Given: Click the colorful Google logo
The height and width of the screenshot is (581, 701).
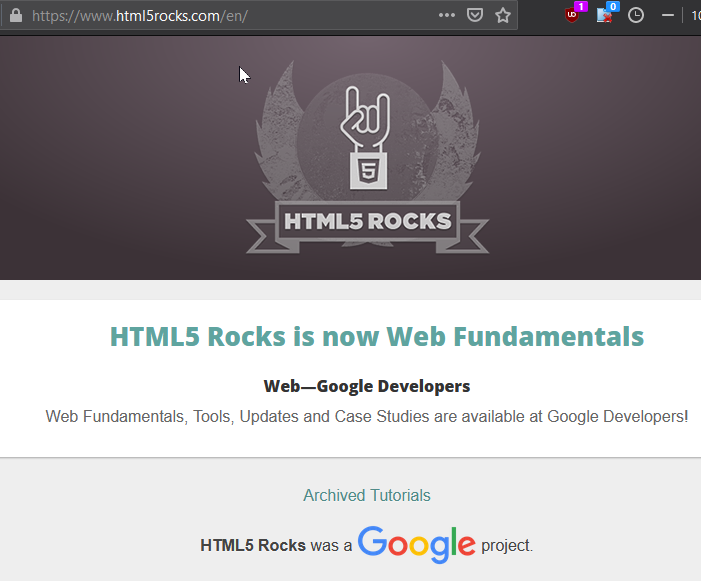Looking at the screenshot, I should coord(416,544).
